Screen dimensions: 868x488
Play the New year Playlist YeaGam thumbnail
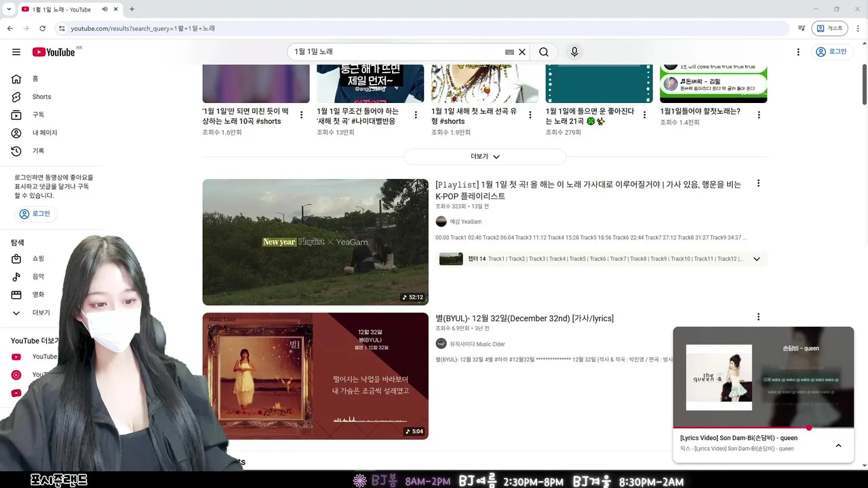(315, 242)
